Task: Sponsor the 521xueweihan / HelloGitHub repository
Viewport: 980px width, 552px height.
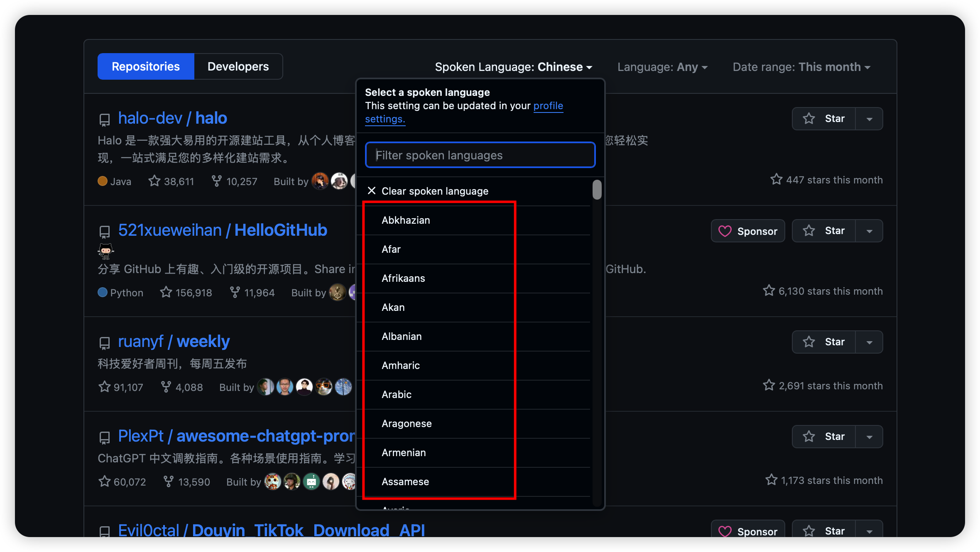Action: (748, 231)
